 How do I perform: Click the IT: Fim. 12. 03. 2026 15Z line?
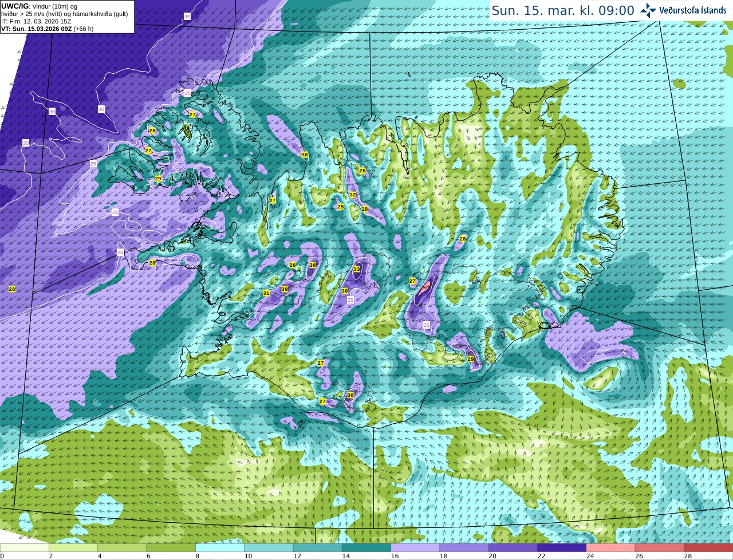pyautogui.click(x=36, y=21)
